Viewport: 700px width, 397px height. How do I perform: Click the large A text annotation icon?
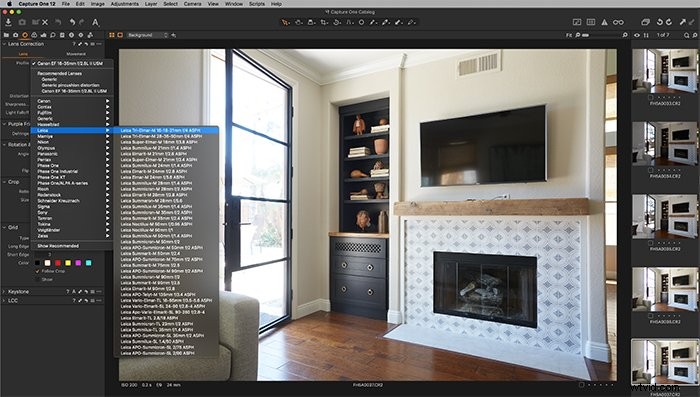95,22
